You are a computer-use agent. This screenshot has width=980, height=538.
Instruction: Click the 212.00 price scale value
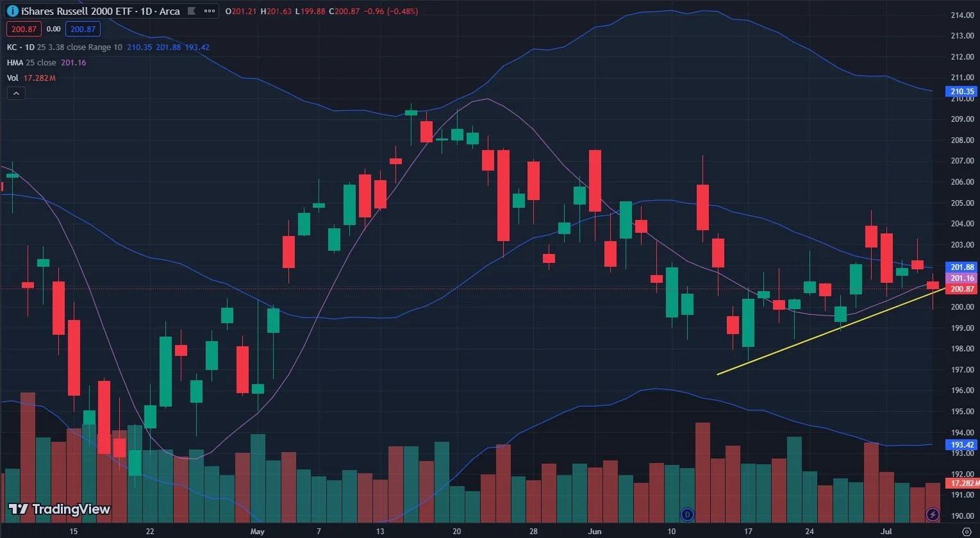[x=963, y=56]
